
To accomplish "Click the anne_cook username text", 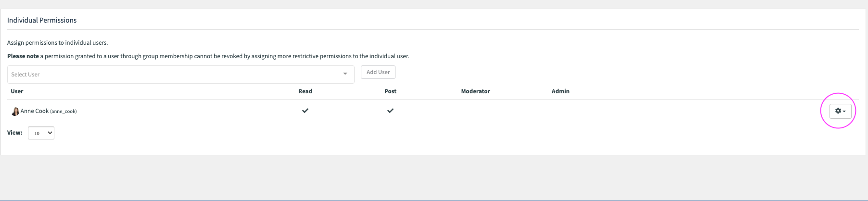I will 64,112.
